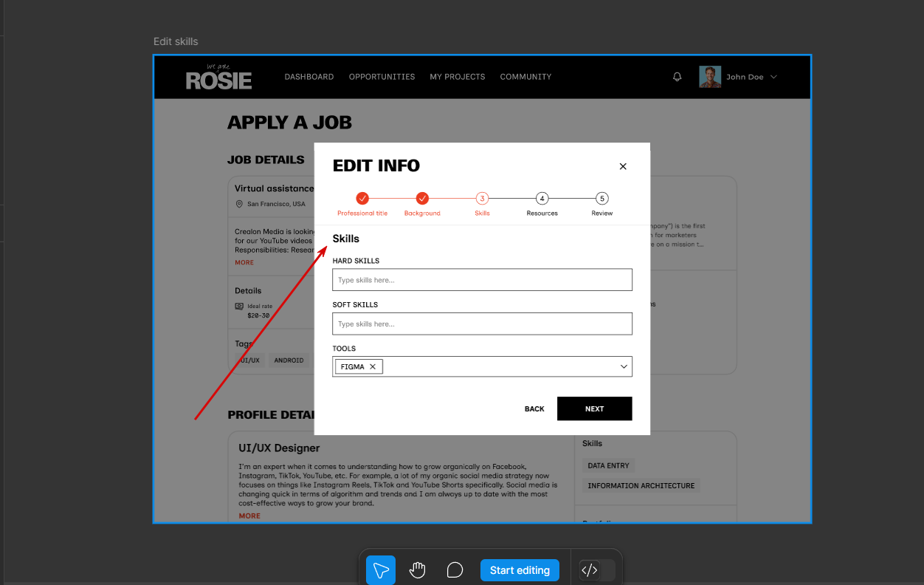
Task: Click MORE link under UI/UX Designer bio
Action: tap(249, 516)
